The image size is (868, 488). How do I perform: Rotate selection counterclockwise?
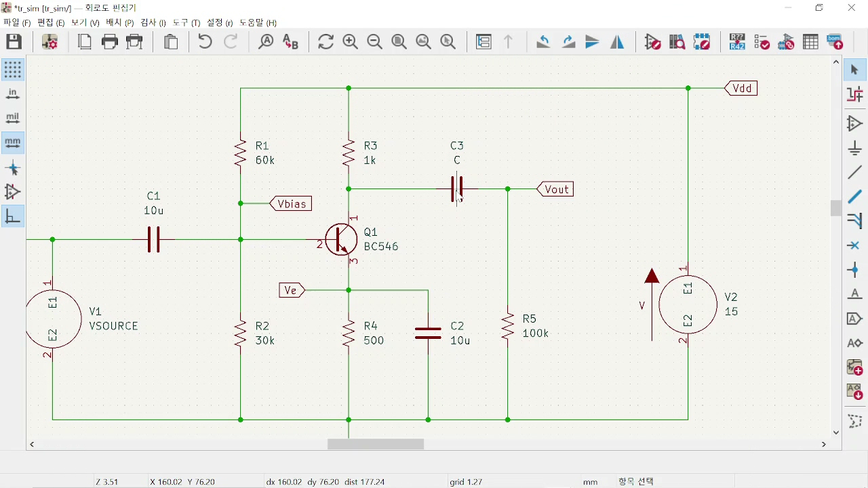click(543, 42)
